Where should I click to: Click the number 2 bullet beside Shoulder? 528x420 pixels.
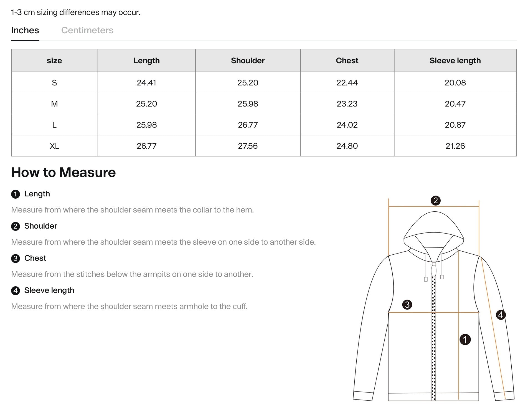[x=16, y=226]
